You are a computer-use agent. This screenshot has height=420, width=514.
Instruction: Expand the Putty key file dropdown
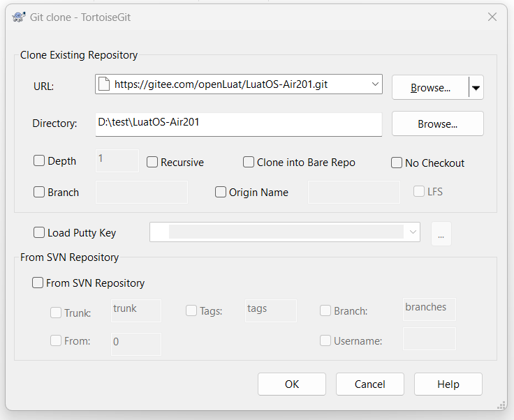(413, 232)
